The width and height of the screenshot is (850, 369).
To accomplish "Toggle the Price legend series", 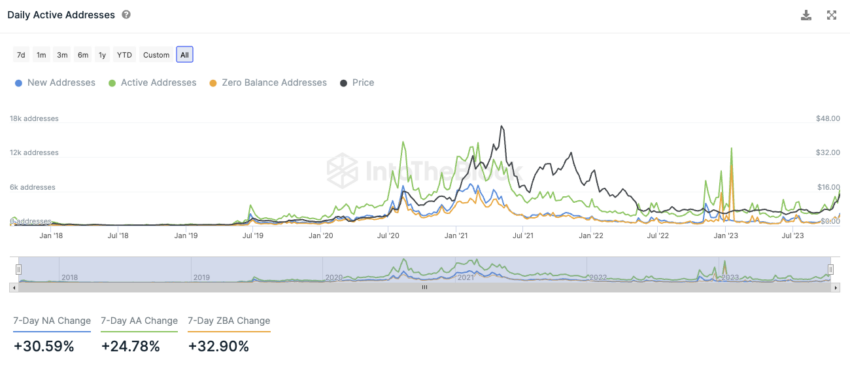I will pos(357,83).
